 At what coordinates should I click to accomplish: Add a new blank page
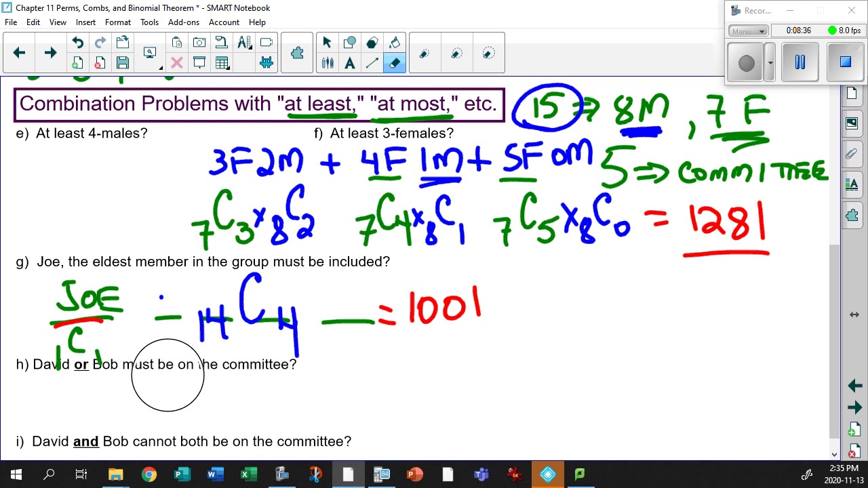click(77, 63)
